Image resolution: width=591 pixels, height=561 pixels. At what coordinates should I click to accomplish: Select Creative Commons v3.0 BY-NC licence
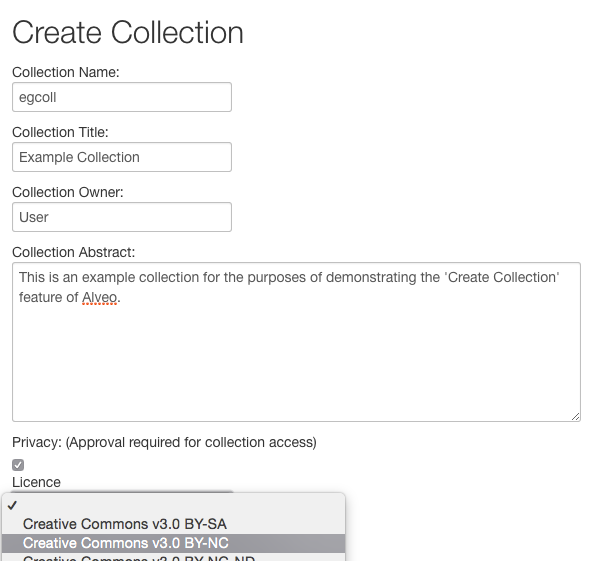(x=173, y=543)
